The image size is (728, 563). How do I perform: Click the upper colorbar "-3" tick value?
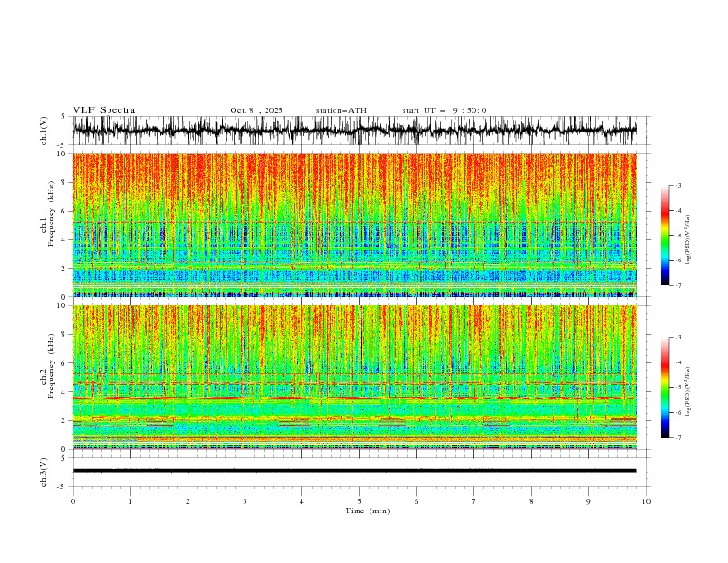tap(677, 185)
